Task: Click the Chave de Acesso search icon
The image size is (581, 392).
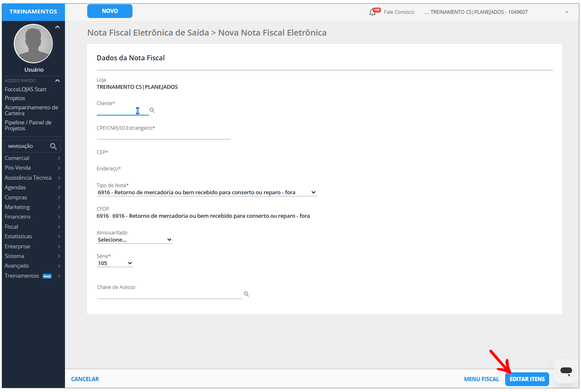Action: pos(246,294)
